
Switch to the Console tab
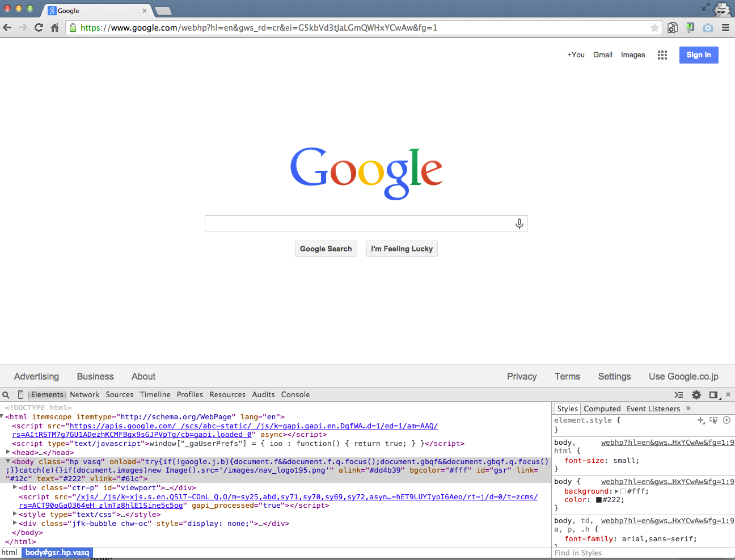click(295, 395)
